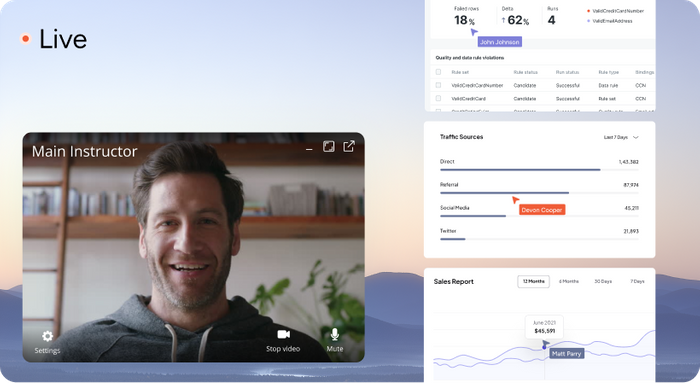
Task: Click the purple ValidEmailAddress legend dot
Action: click(588, 21)
